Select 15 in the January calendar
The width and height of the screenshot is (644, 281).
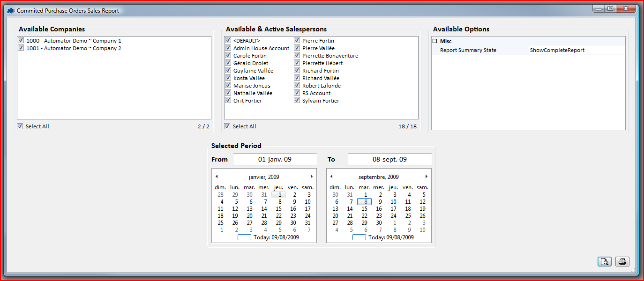[x=279, y=209]
